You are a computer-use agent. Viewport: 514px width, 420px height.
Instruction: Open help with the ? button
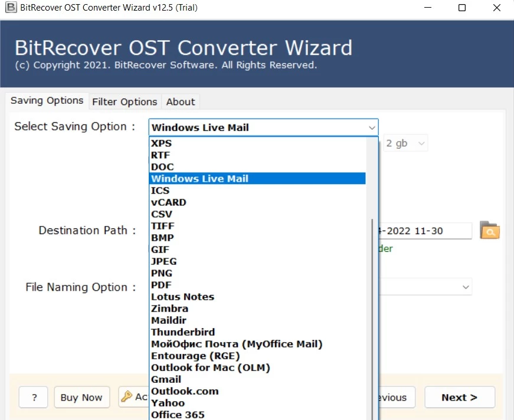[34, 397]
